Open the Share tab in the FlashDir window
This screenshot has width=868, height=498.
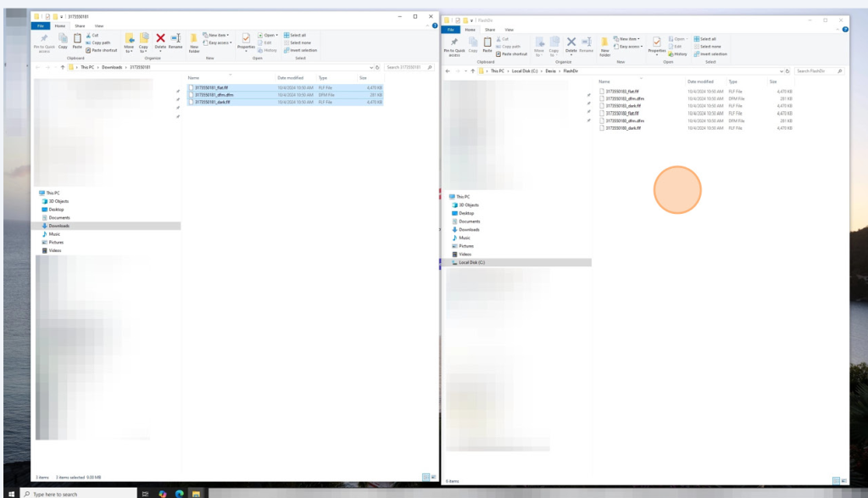pos(489,30)
